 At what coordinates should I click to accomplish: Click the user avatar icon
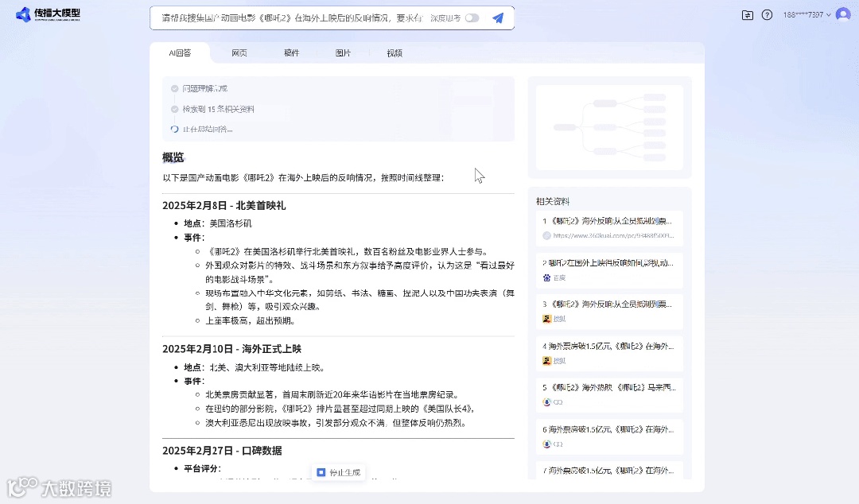coord(843,14)
